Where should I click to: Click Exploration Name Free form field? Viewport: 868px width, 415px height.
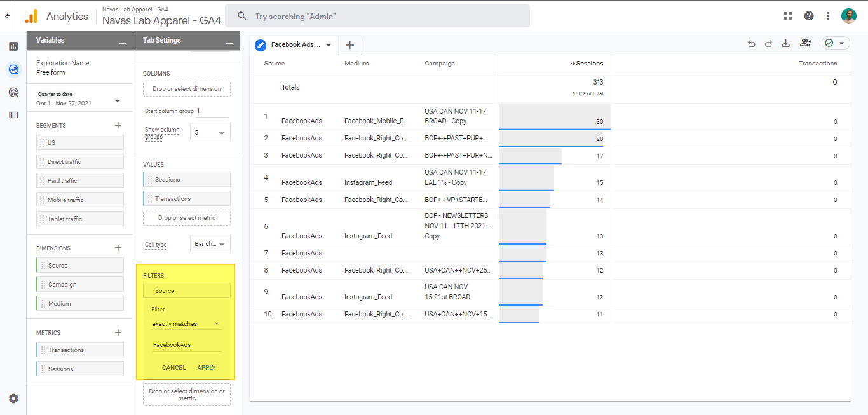click(51, 73)
